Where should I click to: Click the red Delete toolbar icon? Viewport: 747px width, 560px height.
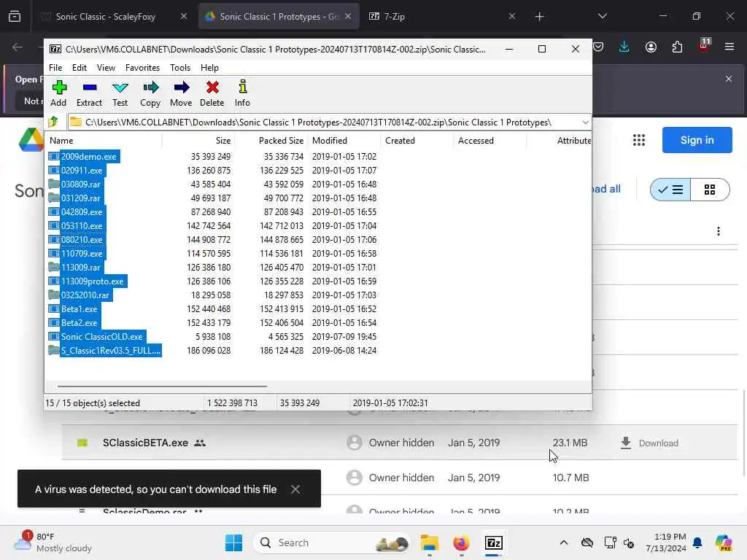point(212,93)
